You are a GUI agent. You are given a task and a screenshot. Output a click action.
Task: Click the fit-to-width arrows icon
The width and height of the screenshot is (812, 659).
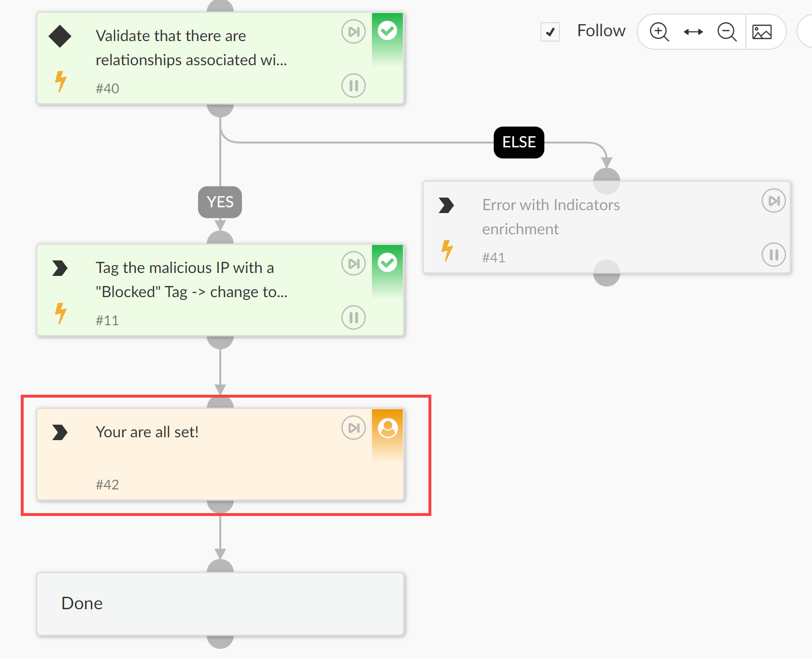click(693, 32)
